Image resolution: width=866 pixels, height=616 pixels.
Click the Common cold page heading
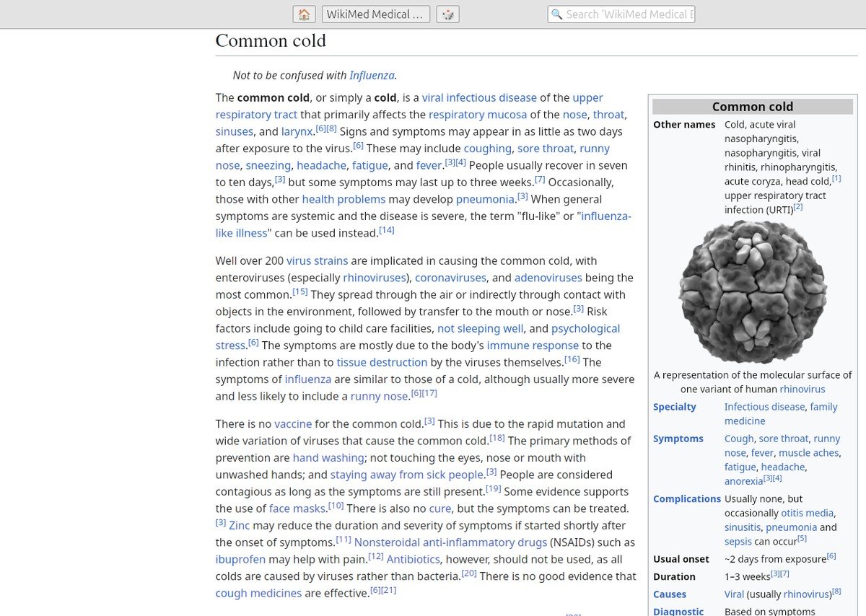point(271,41)
